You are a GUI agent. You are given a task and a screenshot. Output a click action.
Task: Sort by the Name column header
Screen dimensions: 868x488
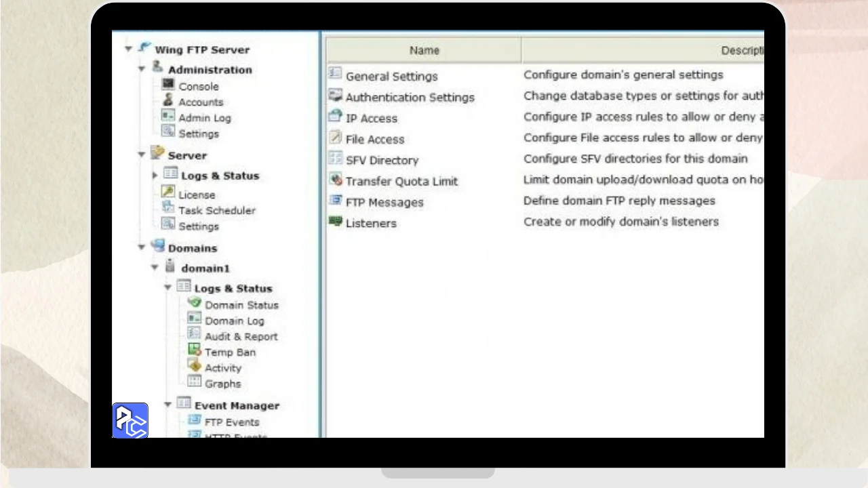click(424, 50)
